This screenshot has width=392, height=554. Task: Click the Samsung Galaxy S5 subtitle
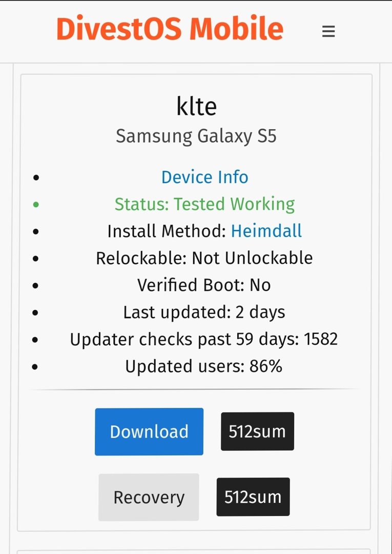coord(196,136)
